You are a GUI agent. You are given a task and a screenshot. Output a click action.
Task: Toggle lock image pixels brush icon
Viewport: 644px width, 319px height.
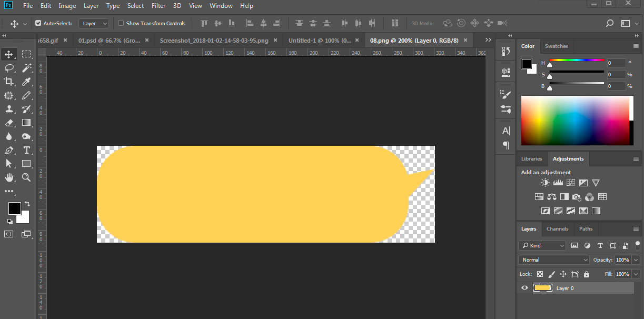pyautogui.click(x=551, y=274)
